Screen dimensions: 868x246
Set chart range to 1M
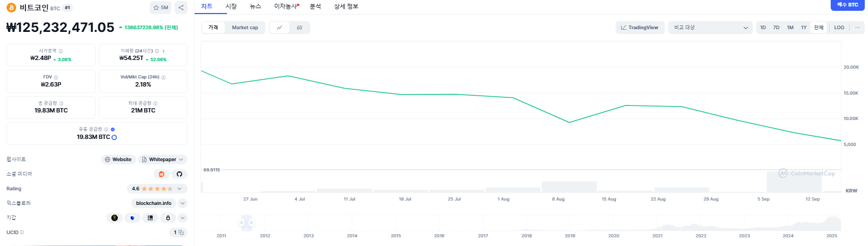point(790,28)
